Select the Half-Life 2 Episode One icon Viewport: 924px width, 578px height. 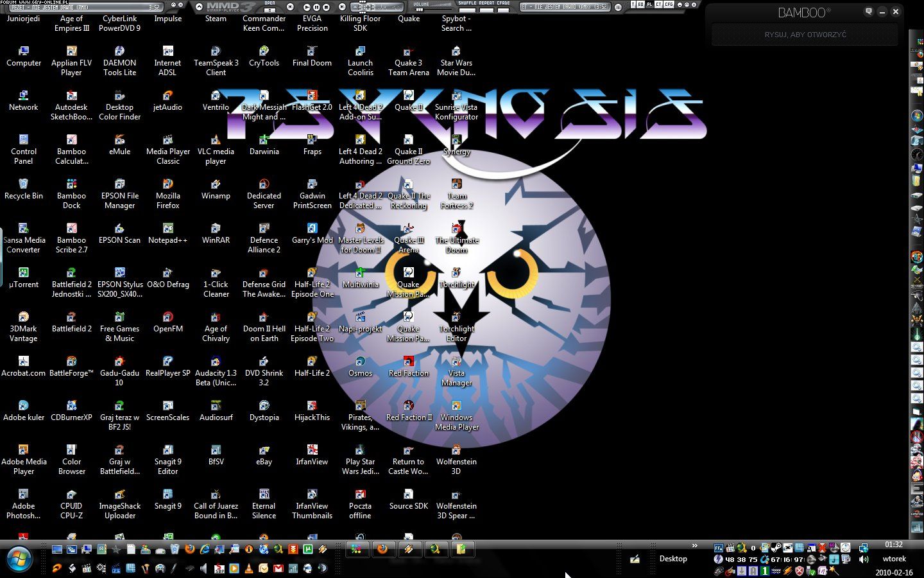point(312,283)
